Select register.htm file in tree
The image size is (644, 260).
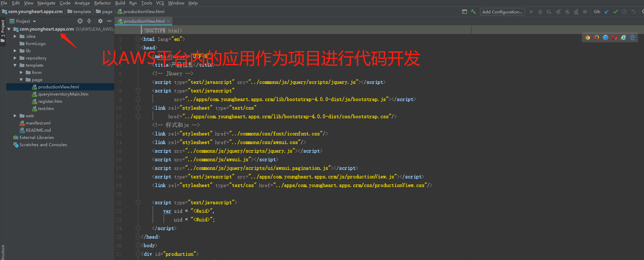50,101
